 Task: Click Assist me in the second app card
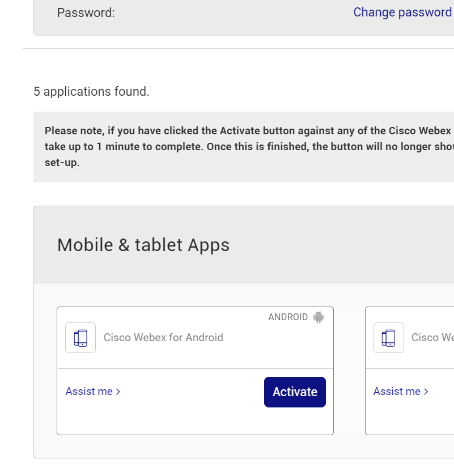coord(401,392)
